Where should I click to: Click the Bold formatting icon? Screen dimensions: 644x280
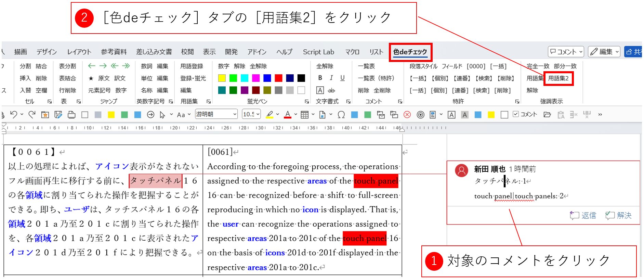320,78
